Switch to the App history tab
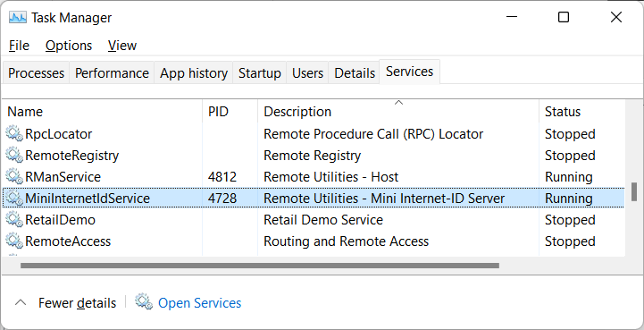This screenshot has height=330, width=644. click(x=194, y=73)
